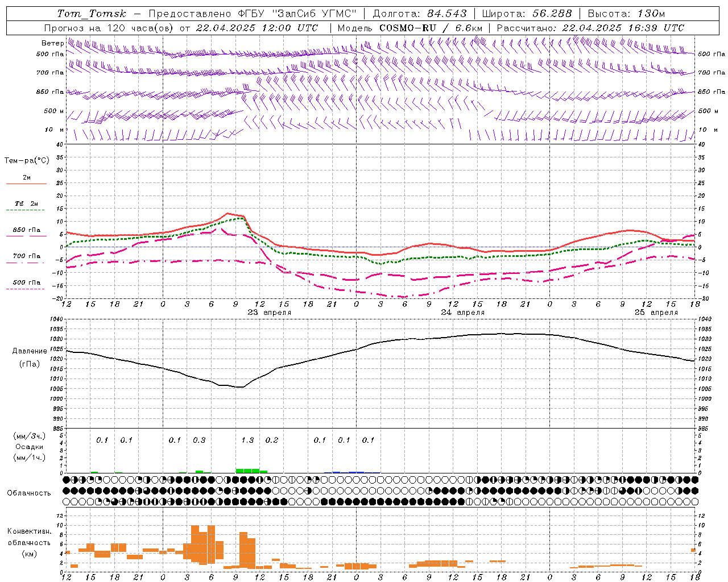The image size is (728, 582).
Task: Select the "Высота: 130м" header text
Action: pos(626,14)
